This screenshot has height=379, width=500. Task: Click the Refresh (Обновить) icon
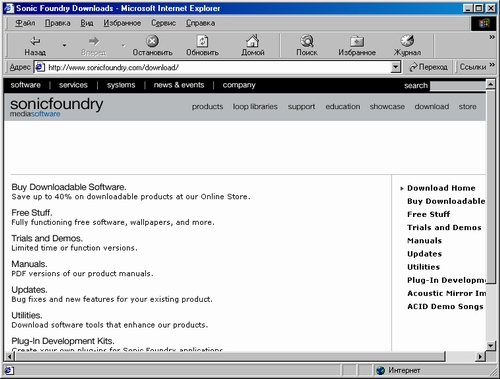pos(202,41)
